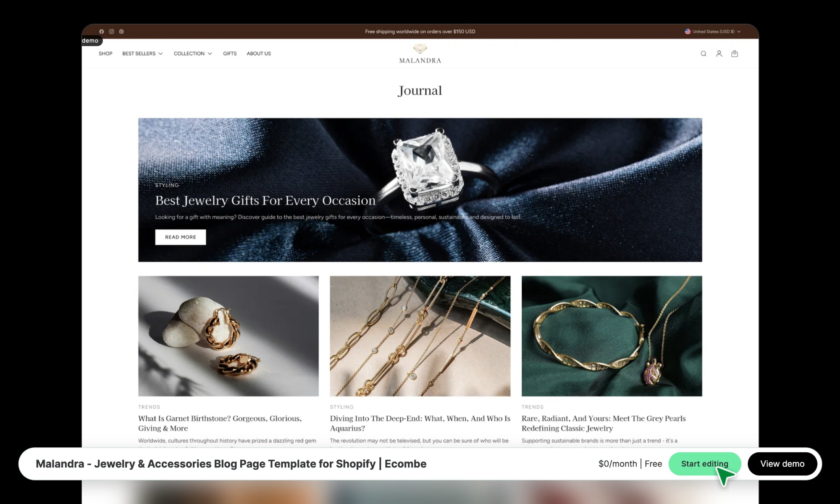Open the Garnet Birthstone article title
The height and width of the screenshot is (504, 840).
point(220,423)
